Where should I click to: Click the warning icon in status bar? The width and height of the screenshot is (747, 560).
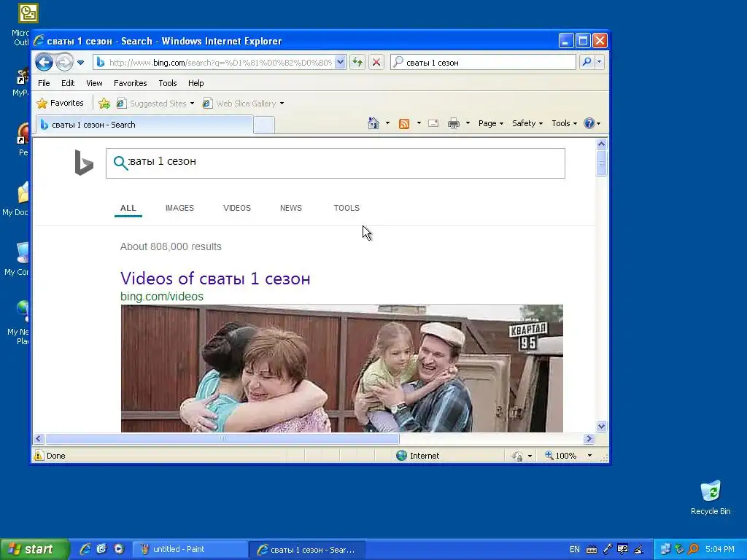pos(39,456)
